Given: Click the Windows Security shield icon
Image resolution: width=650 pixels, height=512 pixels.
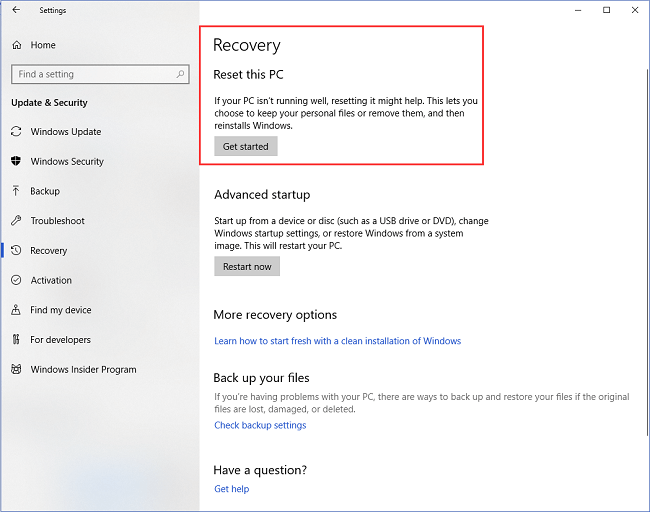Looking at the screenshot, I should coord(17,162).
